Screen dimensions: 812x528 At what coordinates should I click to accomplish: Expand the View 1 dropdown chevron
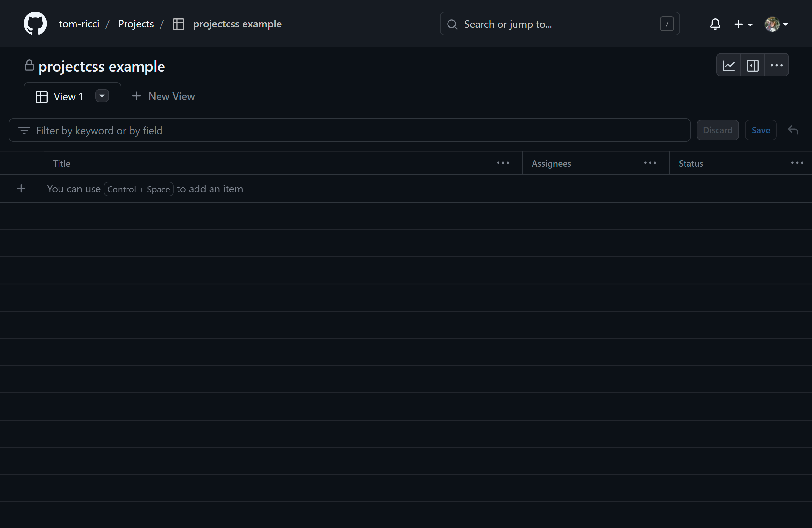pos(102,96)
